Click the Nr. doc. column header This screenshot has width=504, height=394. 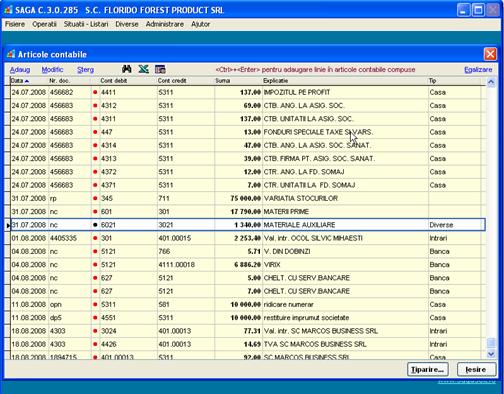tap(70, 81)
